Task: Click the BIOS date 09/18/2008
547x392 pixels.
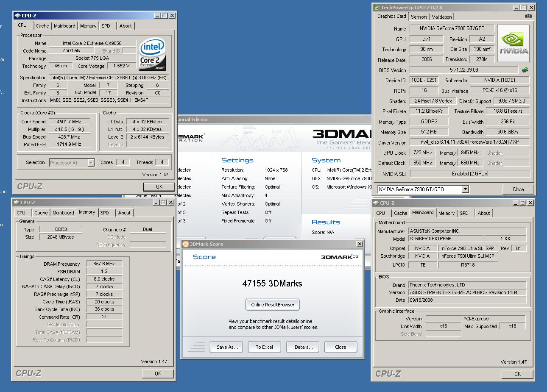Action: pyautogui.click(x=467, y=300)
